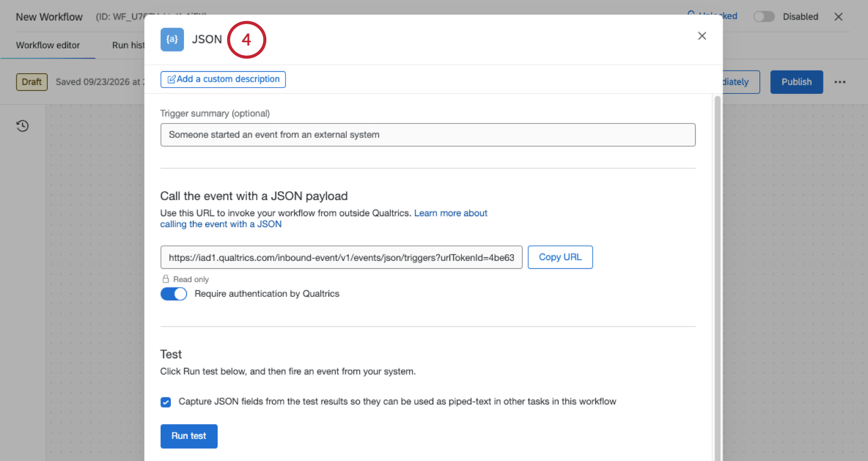The image size is (868, 461).
Task: Click the Run test button
Action: (189, 436)
